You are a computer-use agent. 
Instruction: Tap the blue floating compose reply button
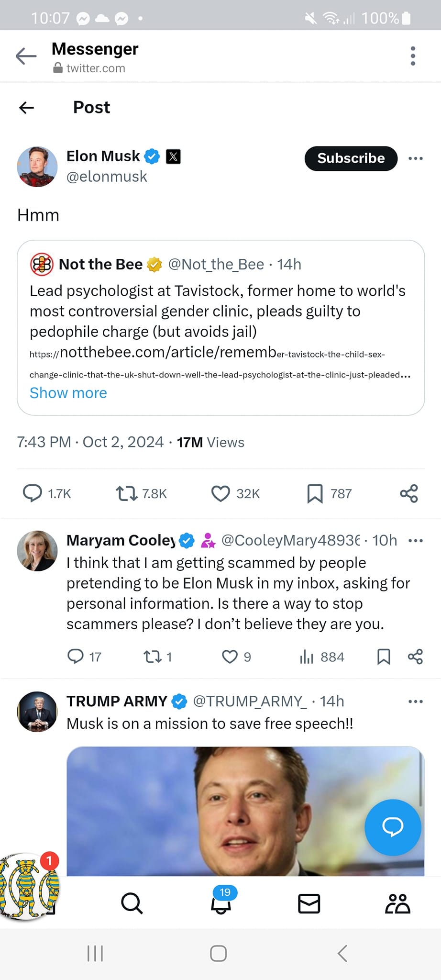click(393, 827)
